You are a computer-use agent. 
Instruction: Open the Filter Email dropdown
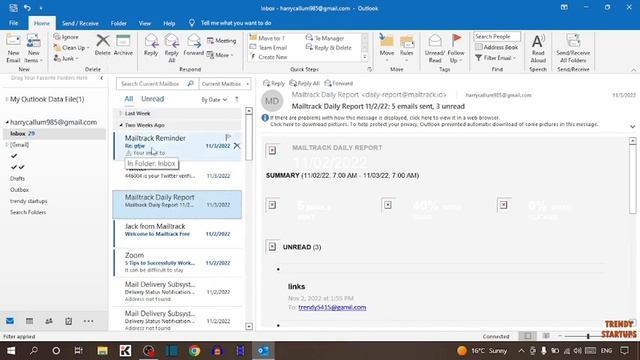[496, 58]
